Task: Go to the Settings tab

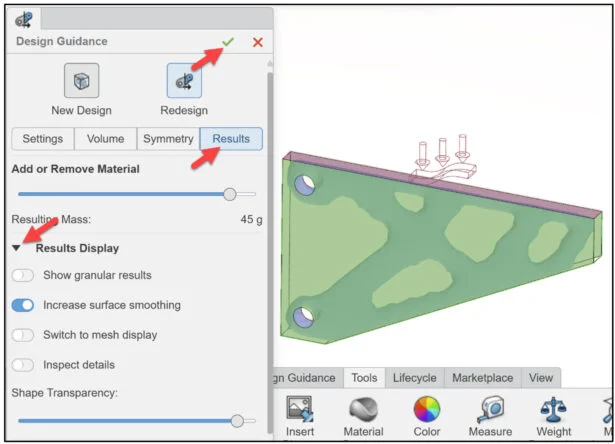Action: tap(43, 139)
